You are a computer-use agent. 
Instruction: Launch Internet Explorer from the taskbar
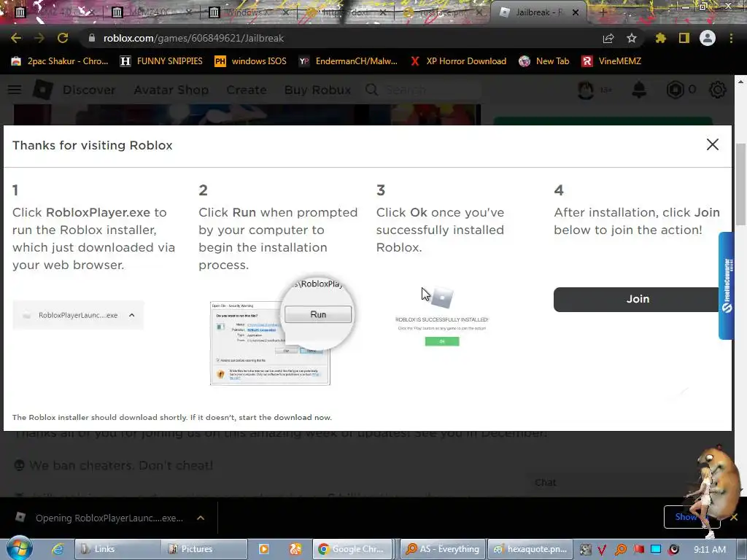click(58, 549)
